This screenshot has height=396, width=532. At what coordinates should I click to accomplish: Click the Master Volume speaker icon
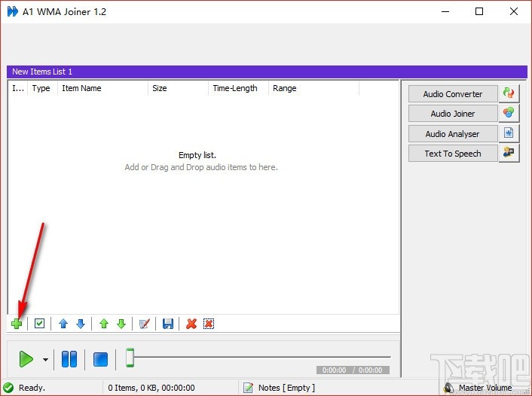pyautogui.click(x=448, y=388)
